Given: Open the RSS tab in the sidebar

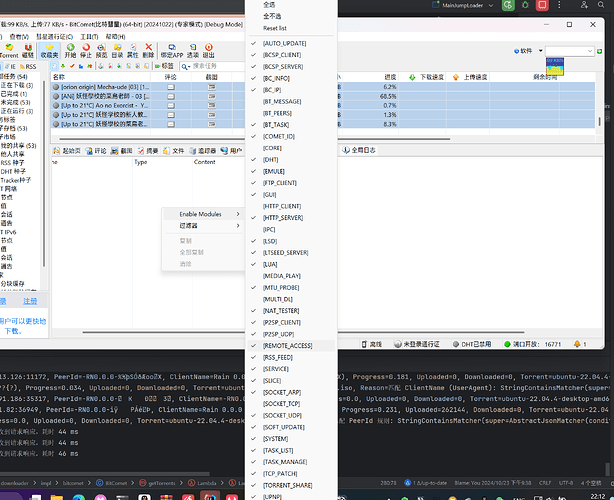Looking at the screenshot, I should pos(28,67).
